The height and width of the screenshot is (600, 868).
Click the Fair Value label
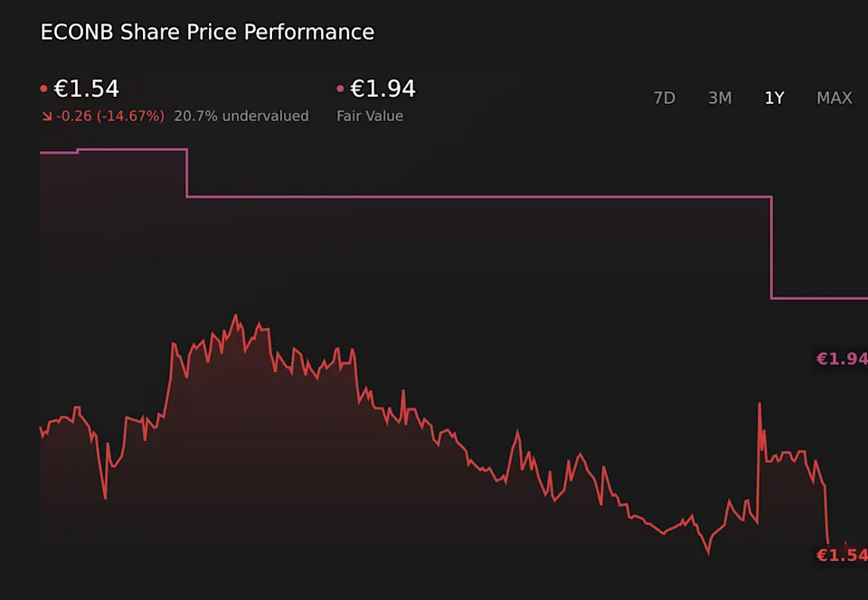[370, 116]
